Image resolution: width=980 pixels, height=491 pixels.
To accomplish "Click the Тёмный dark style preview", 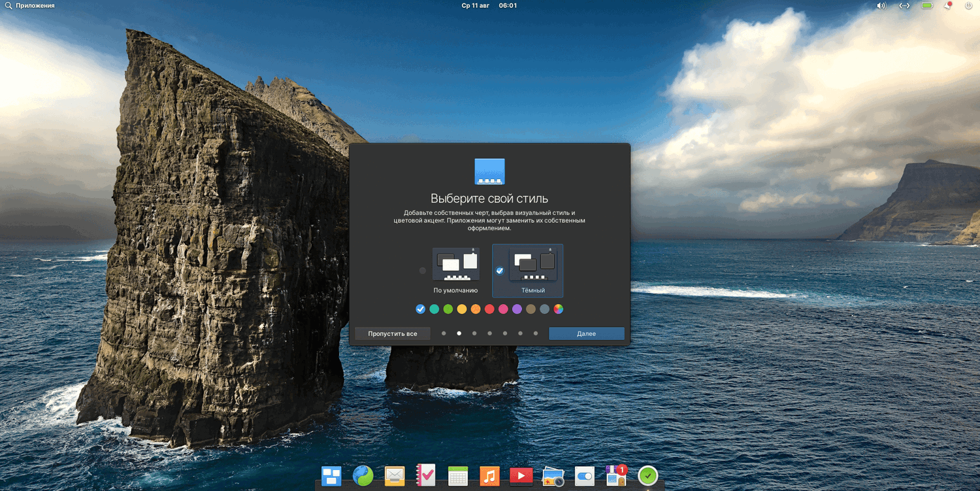I will coord(533,264).
